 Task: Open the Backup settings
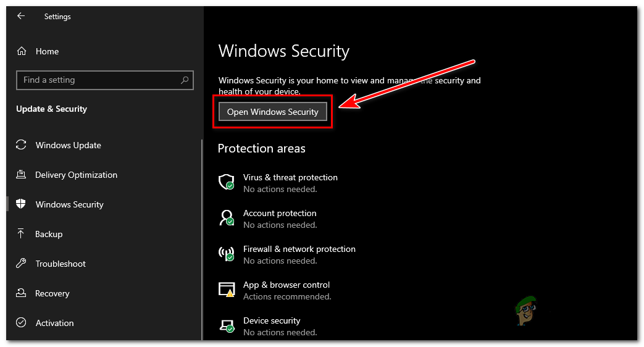point(49,234)
